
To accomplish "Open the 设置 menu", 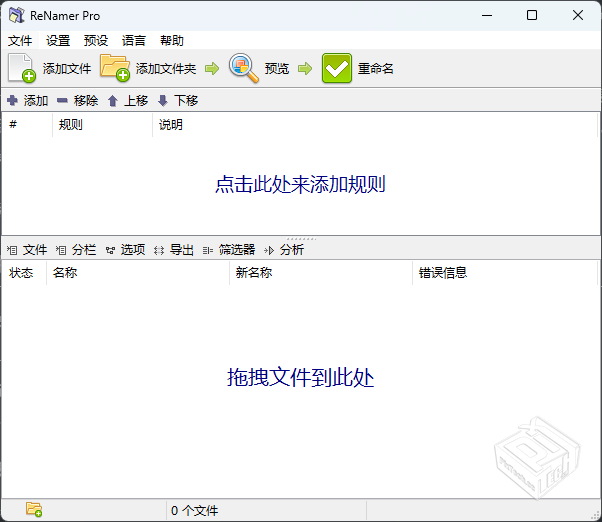I will pyautogui.click(x=58, y=40).
